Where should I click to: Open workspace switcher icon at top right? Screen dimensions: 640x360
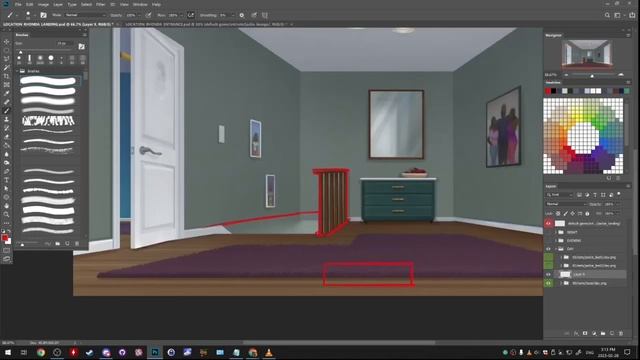(618, 15)
